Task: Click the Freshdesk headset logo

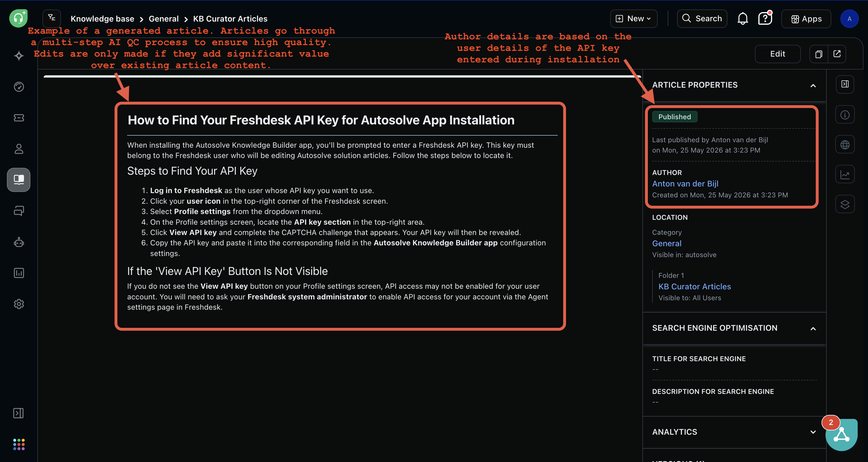Action: coord(18,18)
